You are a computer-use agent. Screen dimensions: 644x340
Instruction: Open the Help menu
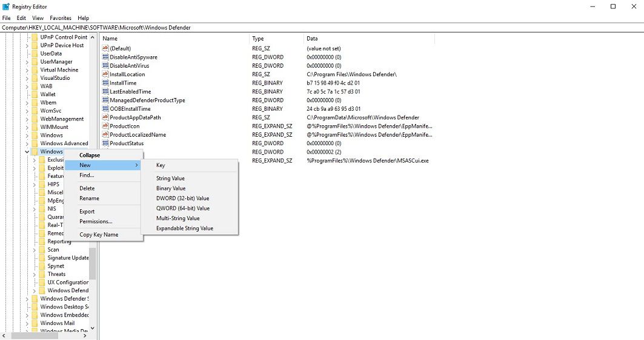(84, 18)
